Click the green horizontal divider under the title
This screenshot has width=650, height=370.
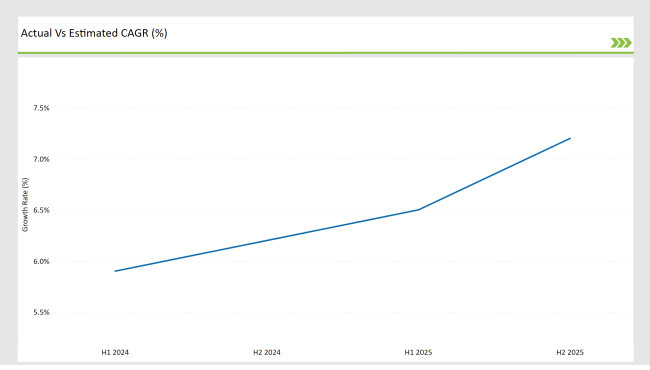click(325, 53)
